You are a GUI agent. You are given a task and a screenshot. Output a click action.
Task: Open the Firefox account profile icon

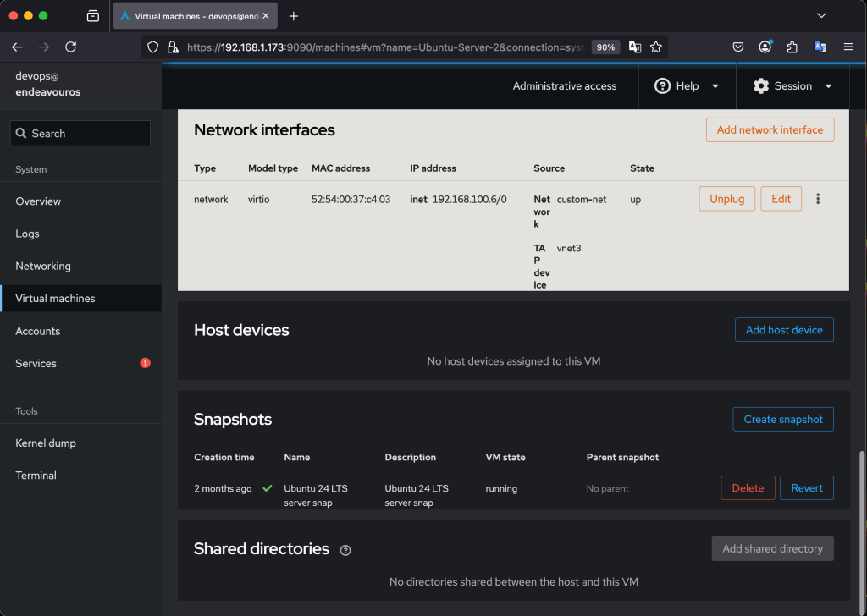coord(765,47)
